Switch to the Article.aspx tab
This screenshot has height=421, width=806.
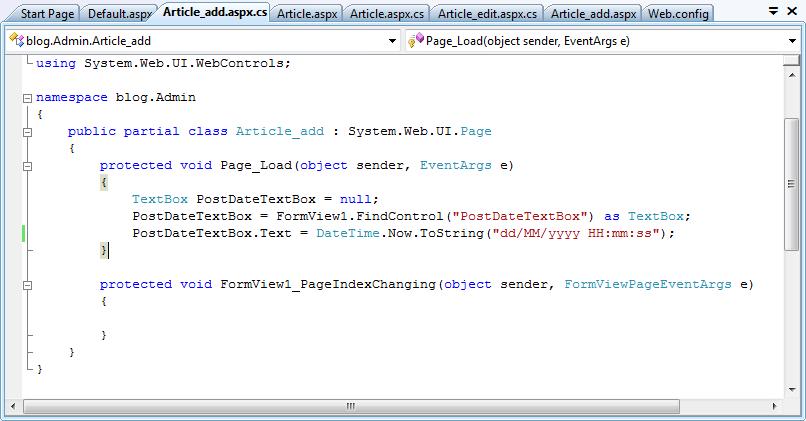click(x=307, y=14)
